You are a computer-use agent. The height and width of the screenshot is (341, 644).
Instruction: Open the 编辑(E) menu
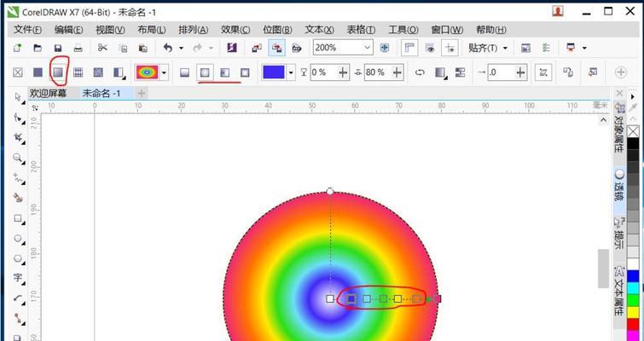pos(68,30)
